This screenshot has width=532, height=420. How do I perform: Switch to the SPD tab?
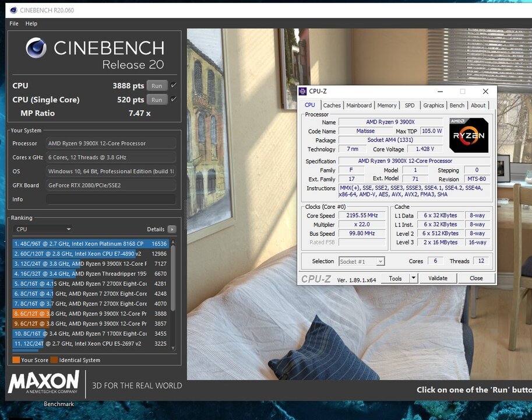(x=410, y=105)
